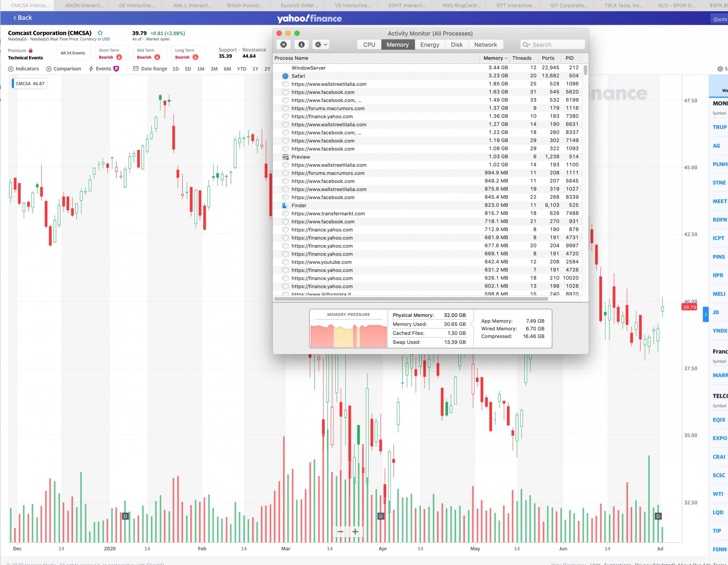This screenshot has width=728, height=565.
Task: Open the Long Term Bearish indicator
Action: pyautogui.click(x=187, y=53)
